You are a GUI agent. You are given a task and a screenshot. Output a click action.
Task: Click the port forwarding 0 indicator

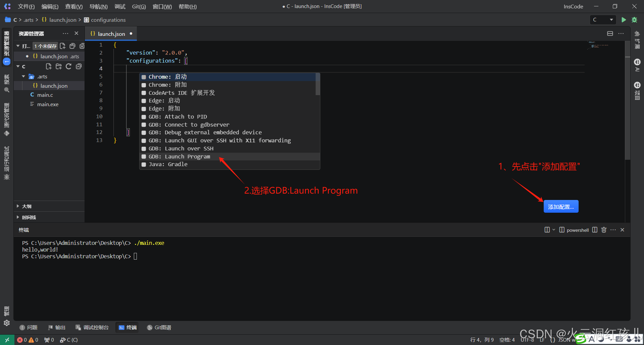tap(49, 340)
